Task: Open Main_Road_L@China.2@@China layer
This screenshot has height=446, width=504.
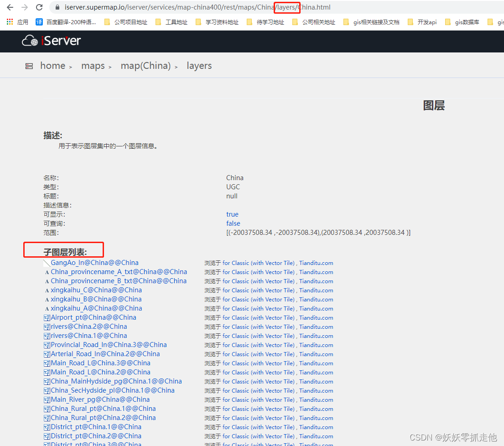Action: [x=101, y=372]
